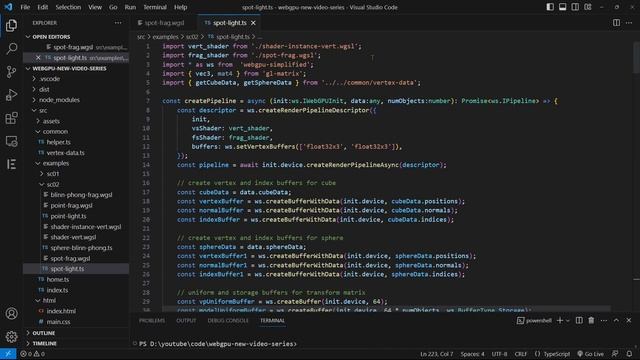Open the Remote Explorer view
Screen dimensions: 640x360
click(11, 141)
